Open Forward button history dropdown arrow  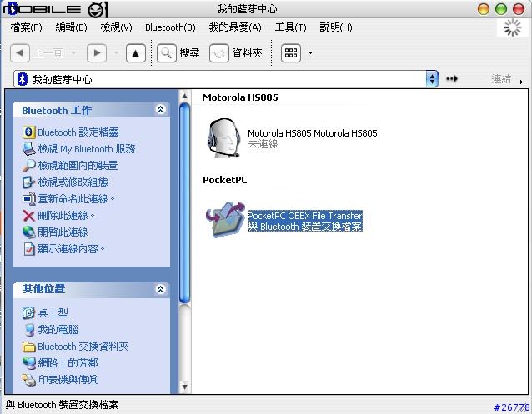coord(116,52)
